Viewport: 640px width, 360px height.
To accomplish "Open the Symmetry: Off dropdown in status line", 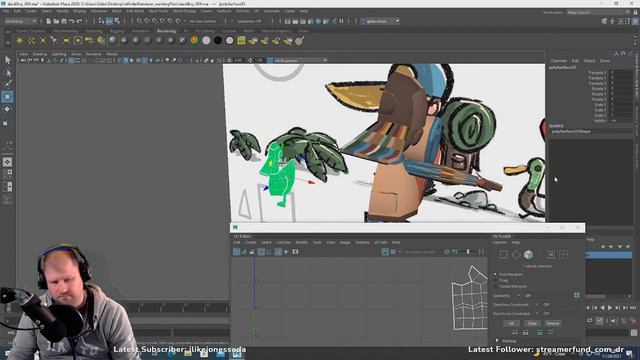I will pyautogui.click(x=250, y=21).
